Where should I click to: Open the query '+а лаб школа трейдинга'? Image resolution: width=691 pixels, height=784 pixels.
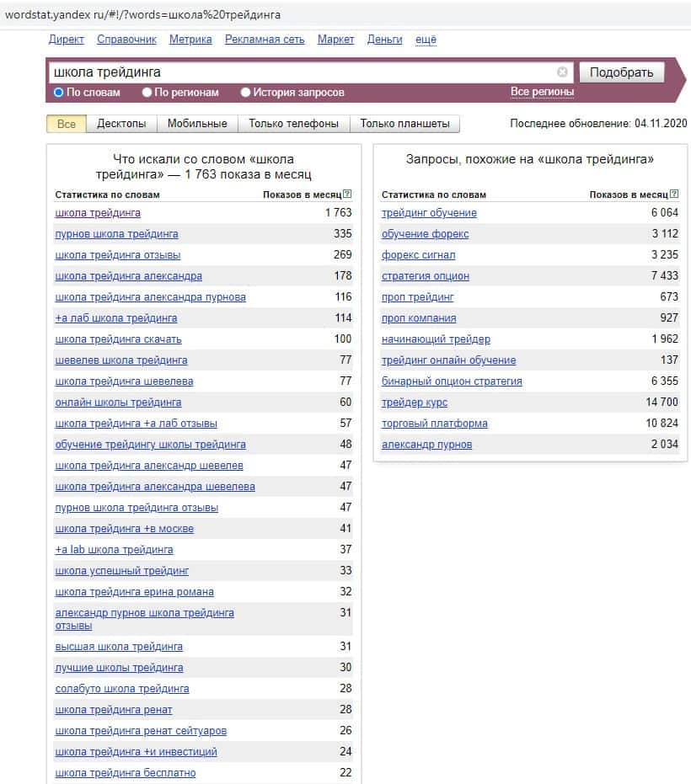[x=116, y=318]
